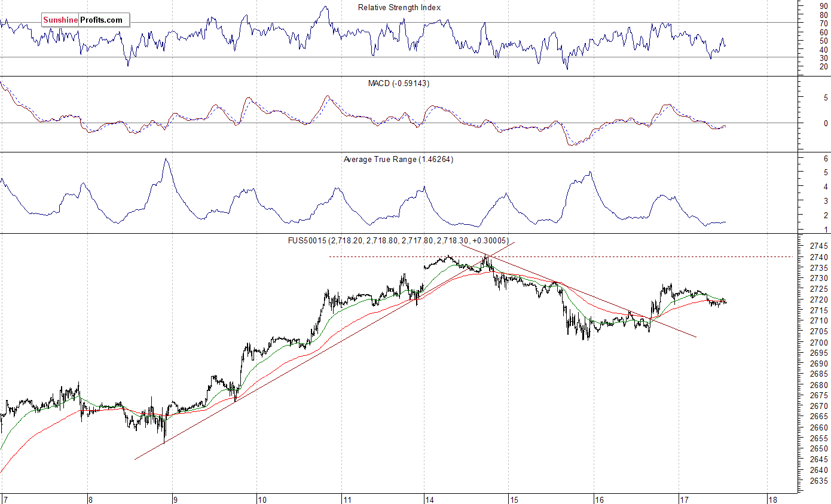
Task: Click the Average True Range axis label 4
Action: coord(826,187)
